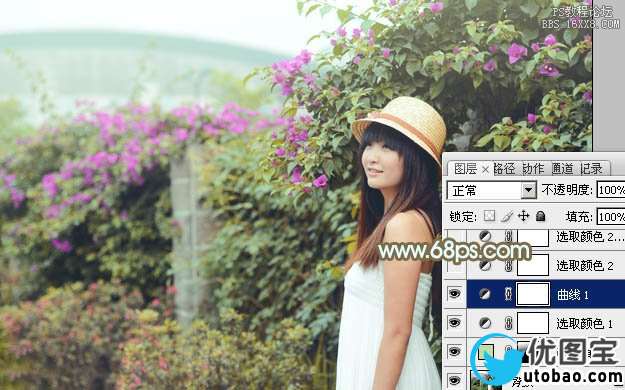Screen dimensions: 625x390
Task: Click the 不透明度 opacity value field
Action: tap(611, 190)
